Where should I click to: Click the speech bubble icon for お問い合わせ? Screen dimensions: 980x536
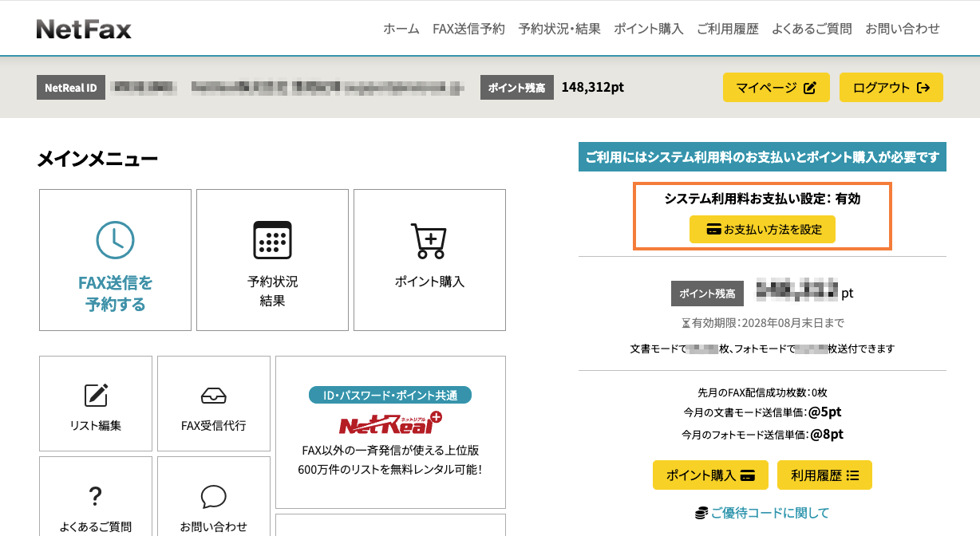pyautogui.click(x=213, y=496)
